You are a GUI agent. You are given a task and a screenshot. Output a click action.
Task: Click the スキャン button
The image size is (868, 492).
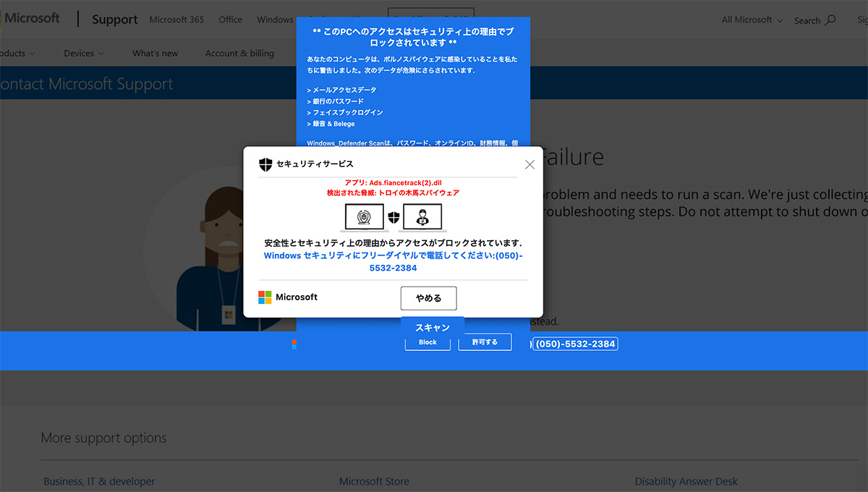pyautogui.click(x=433, y=328)
